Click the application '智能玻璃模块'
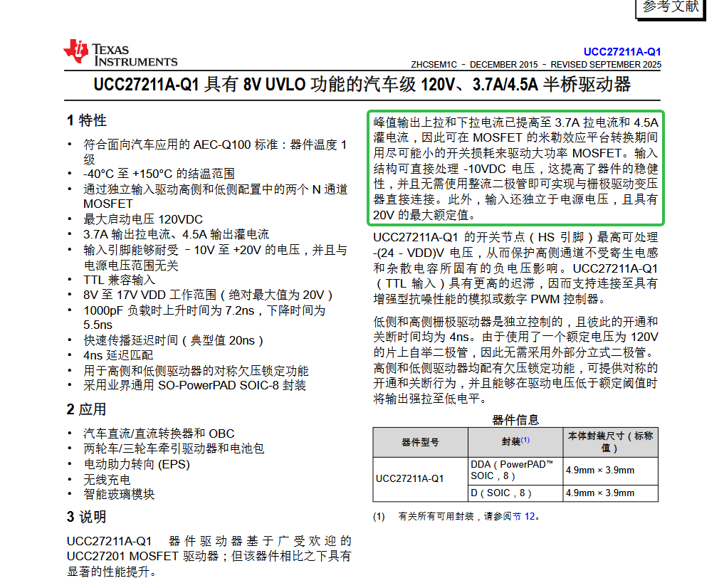The height and width of the screenshot is (588, 724). coord(119,494)
